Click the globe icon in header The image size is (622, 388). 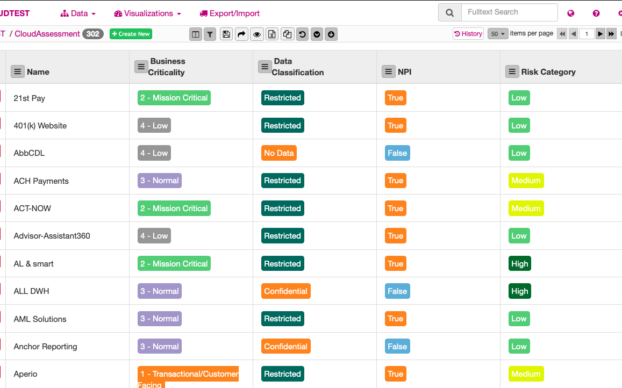tap(570, 13)
